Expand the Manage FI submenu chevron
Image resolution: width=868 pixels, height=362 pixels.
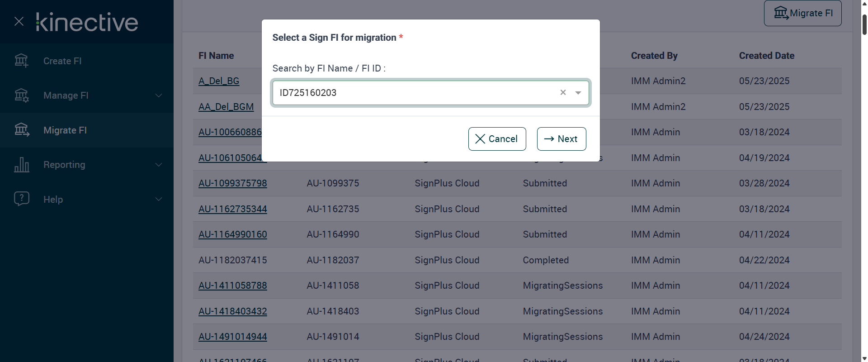point(159,95)
